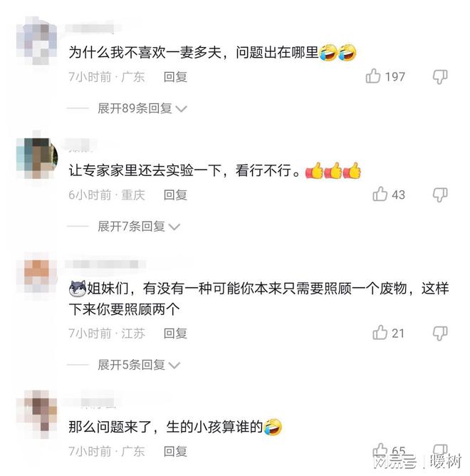Dislike the 重庆 user's comment
The height and width of the screenshot is (476, 470).
click(440, 195)
